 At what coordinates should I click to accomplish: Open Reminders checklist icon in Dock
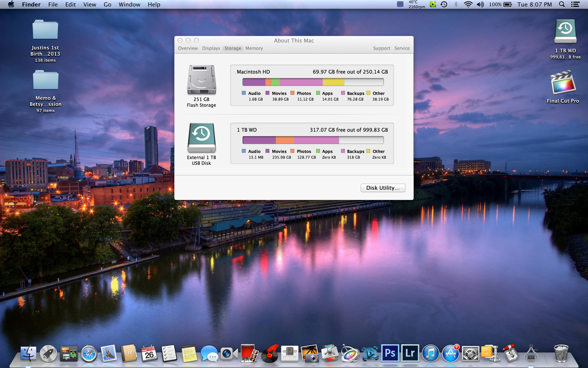pyautogui.click(x=169, y=353)
